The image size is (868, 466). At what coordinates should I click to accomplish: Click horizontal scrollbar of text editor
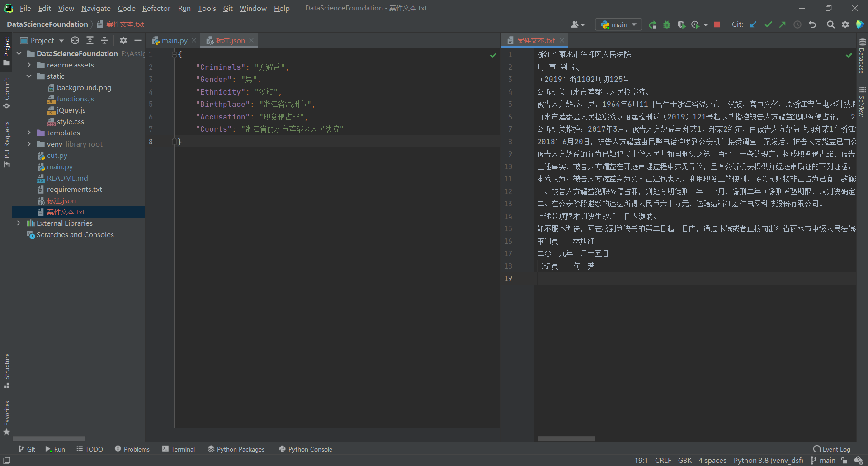pos(566,438)
